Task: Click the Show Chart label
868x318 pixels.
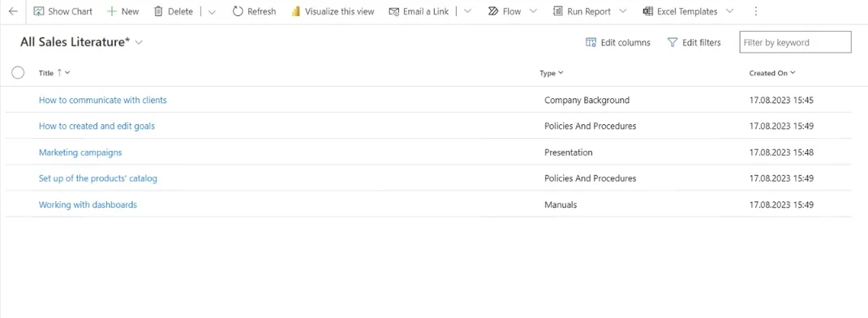Action: 71,11
